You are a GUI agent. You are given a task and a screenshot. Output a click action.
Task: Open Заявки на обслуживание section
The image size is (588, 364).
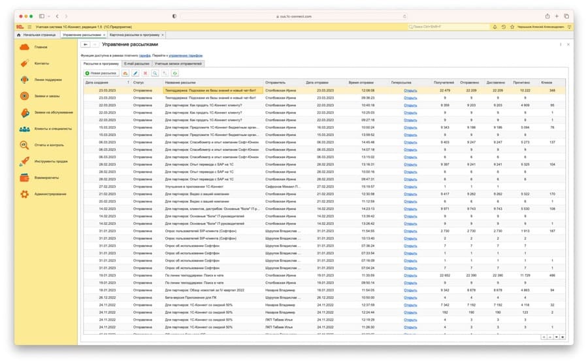pos(46,112)
